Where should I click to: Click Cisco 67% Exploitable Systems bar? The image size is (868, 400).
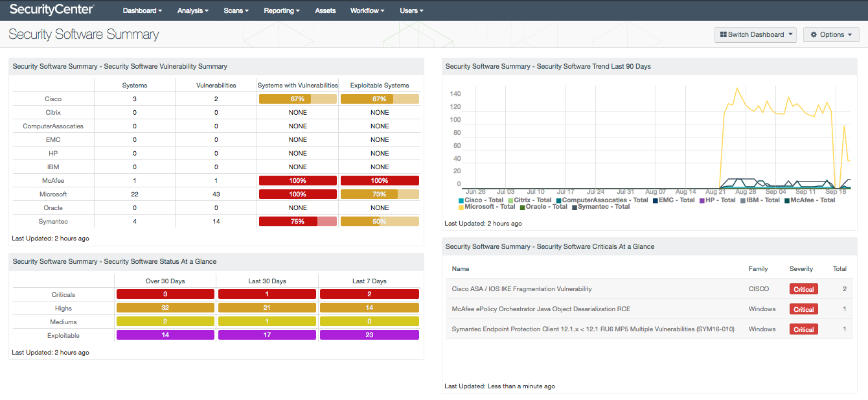(x=380, y=99)
